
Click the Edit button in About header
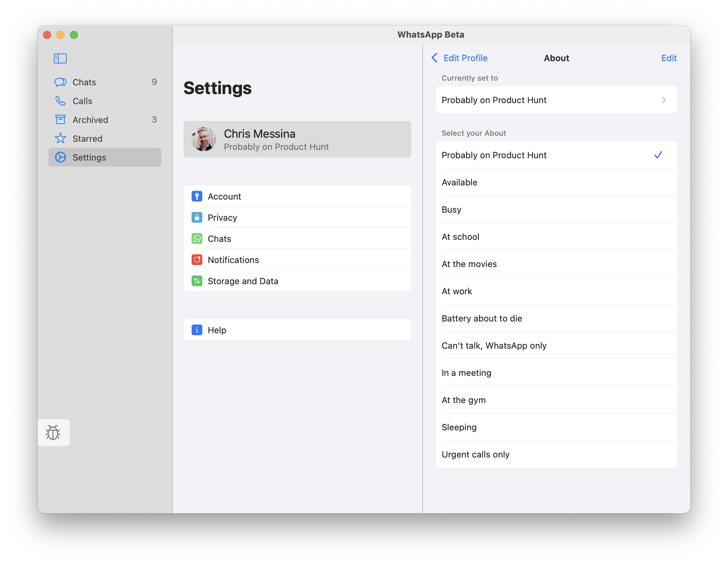(669, 58)
